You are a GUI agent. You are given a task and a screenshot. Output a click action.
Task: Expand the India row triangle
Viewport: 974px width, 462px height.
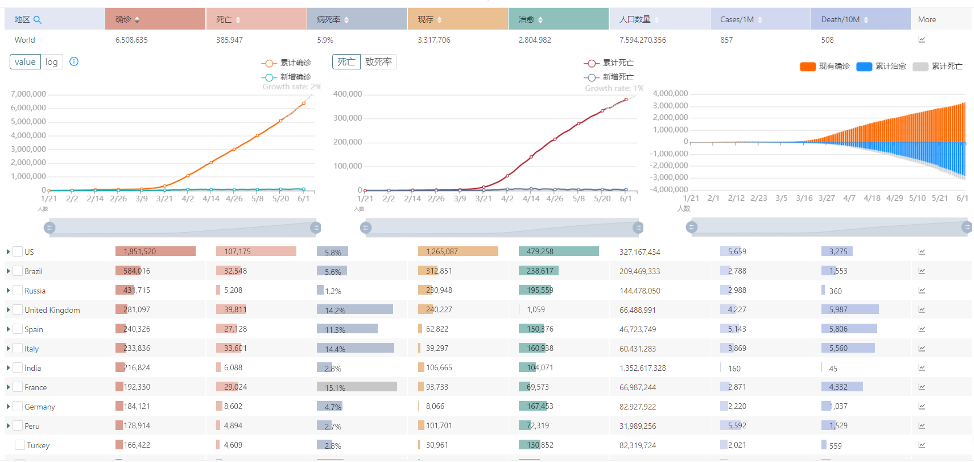[x=8, y=368]
